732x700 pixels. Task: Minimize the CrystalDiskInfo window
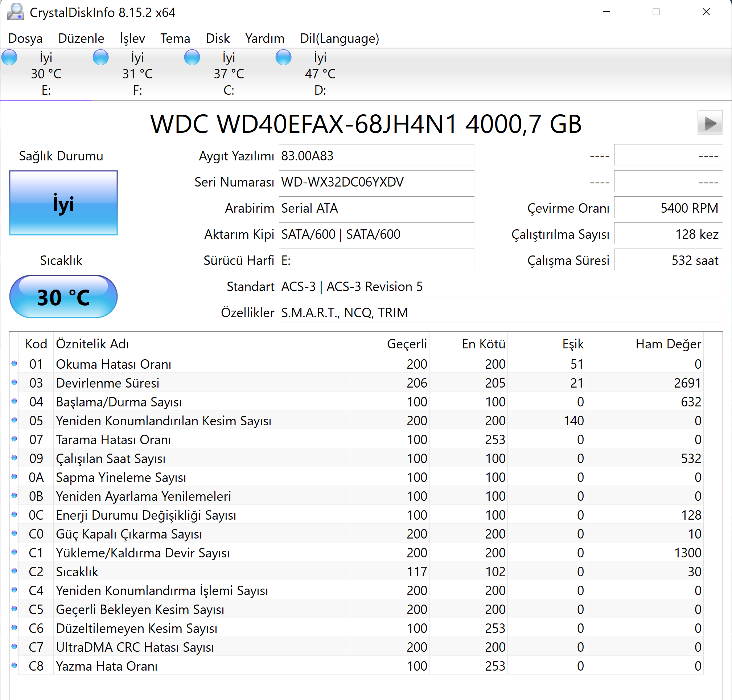(x=607, y=12)
